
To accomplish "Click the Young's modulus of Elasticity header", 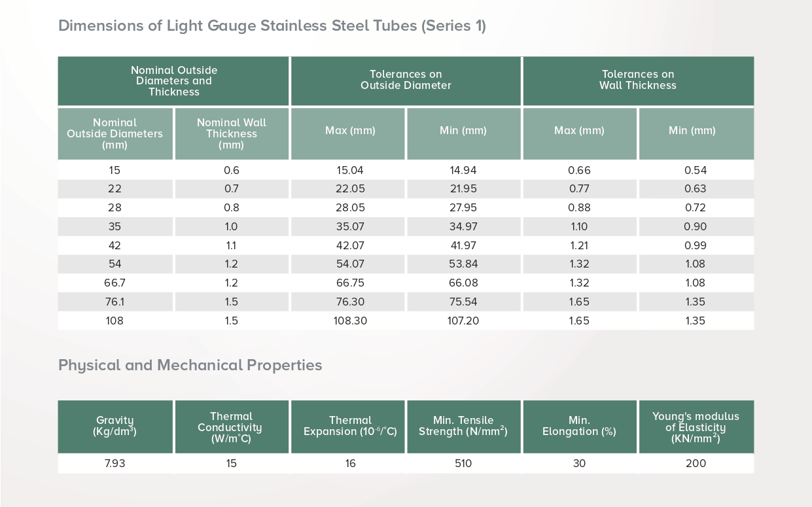I will 696,427.
